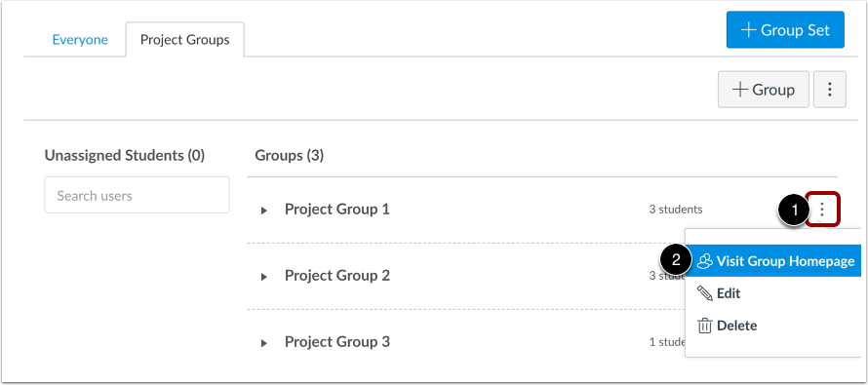The width and height of the screenshot is (868, 385).
Task: Click the plus icon on the Group button
Action: click(740, 90)
